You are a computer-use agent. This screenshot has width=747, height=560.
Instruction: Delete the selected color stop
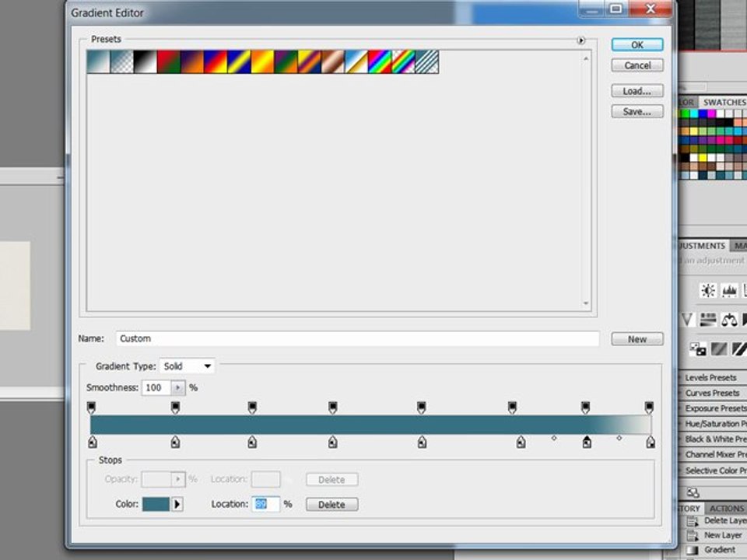[x=331, y=504]
